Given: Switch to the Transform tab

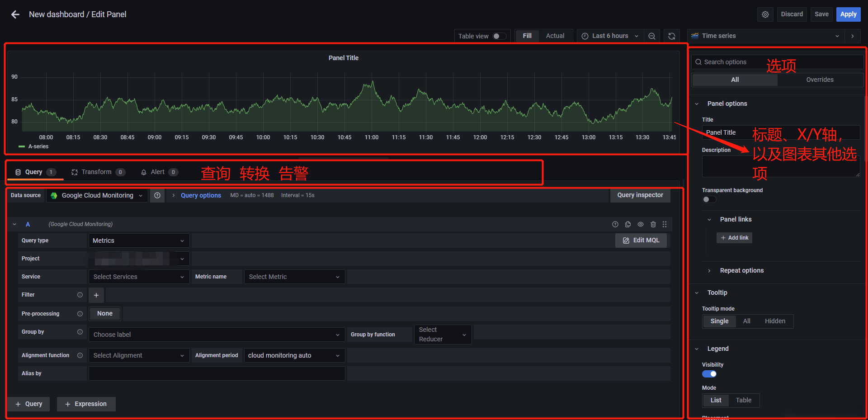Looking at the screenshot, I should coord(97,172).
